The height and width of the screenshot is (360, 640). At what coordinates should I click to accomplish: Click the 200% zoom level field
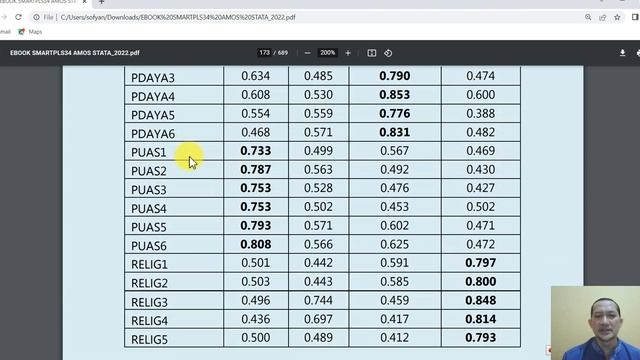point(327,53)
